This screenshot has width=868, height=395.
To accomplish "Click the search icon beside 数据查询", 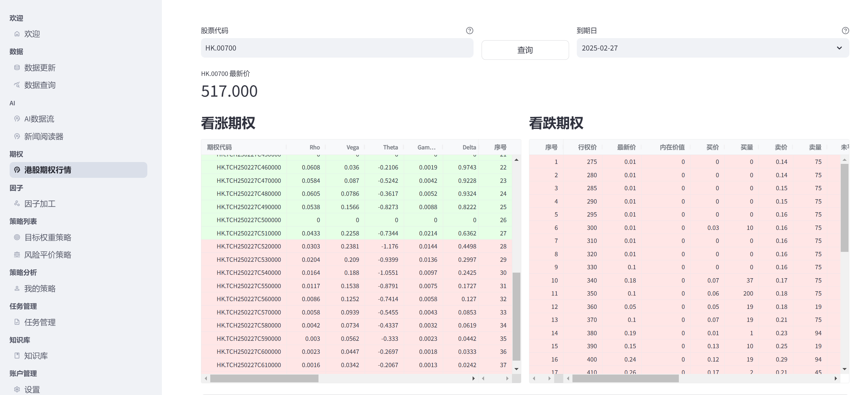I will (17, 85).
